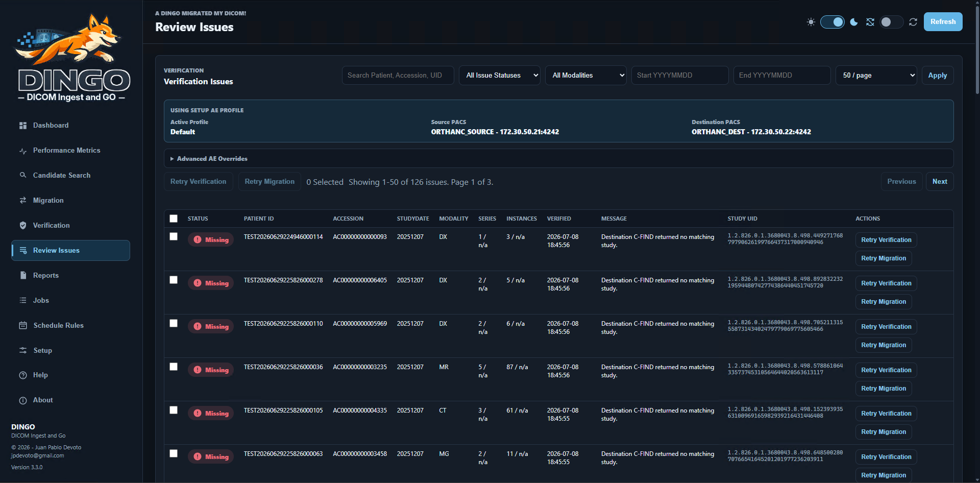The image size is (980, 483).
Task: Click the jpdevoto@gmail.com email text
Action: (38, 456)
